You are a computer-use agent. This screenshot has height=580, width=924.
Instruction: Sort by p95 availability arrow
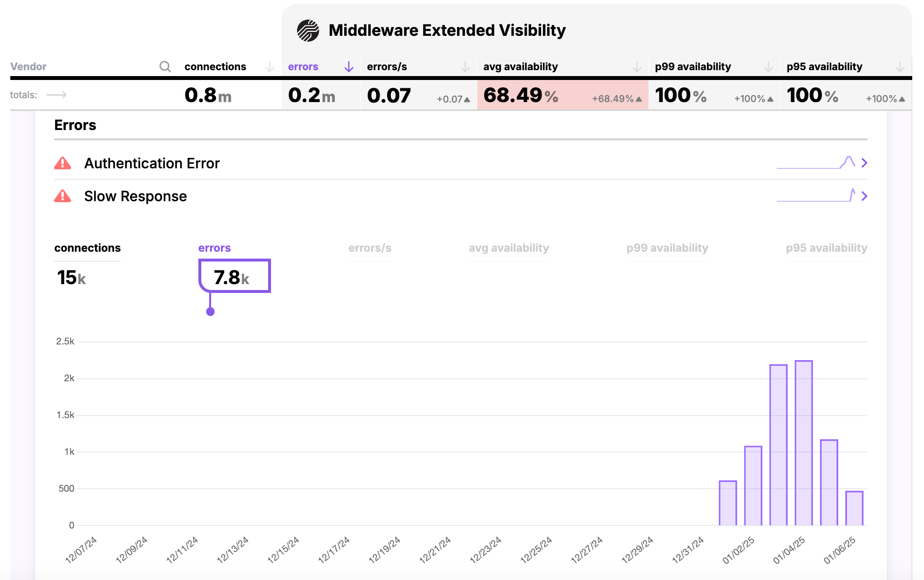click(x=900, y=67)
